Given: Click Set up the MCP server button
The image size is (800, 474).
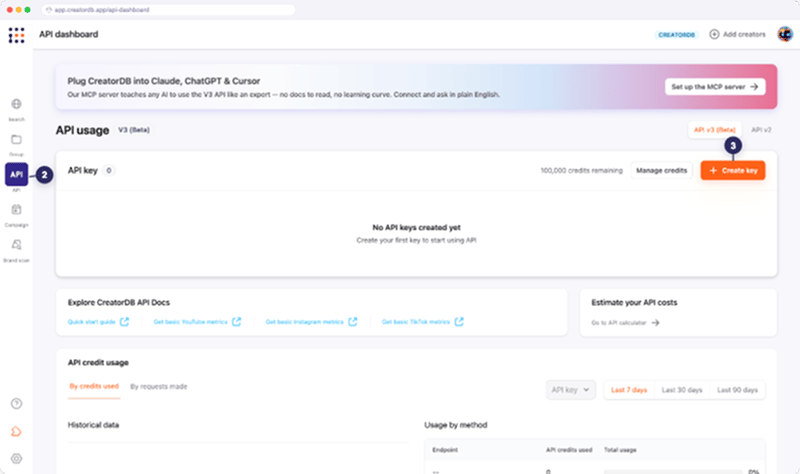Looking at the screenshot, I should (715, 87).
